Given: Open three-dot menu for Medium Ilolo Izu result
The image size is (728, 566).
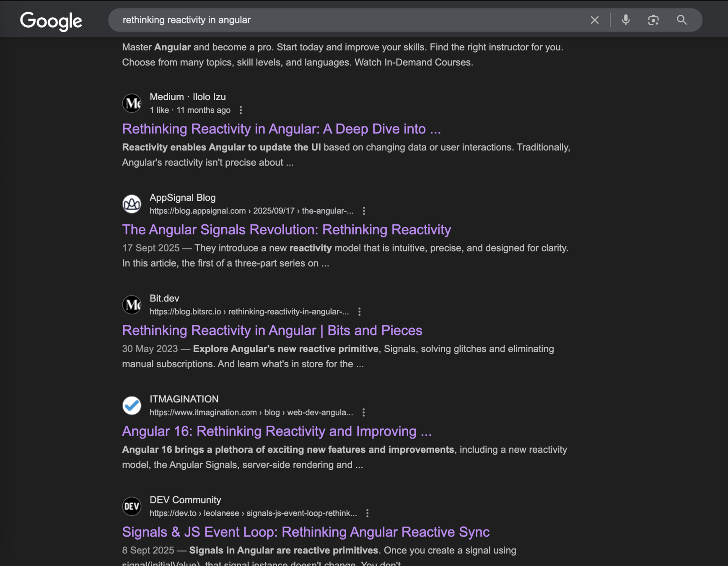Looking at the screenshot, I should (x=241, y=110).
